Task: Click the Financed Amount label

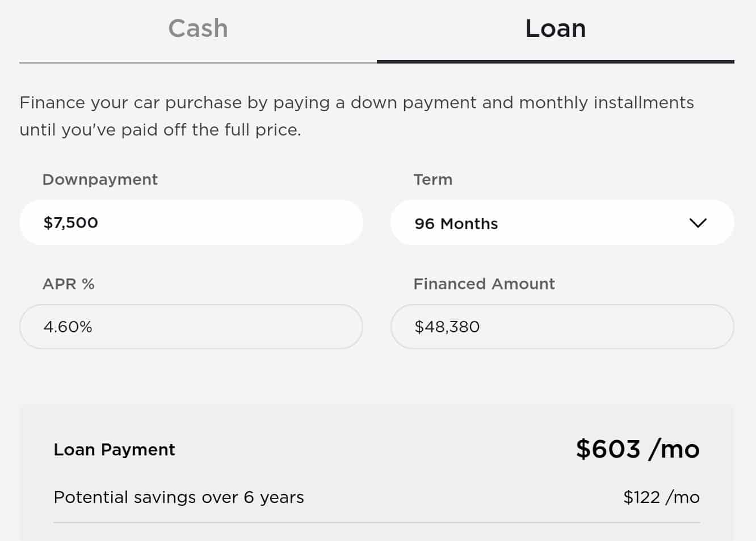Action: pyautogui.click(x=484, y=284)
